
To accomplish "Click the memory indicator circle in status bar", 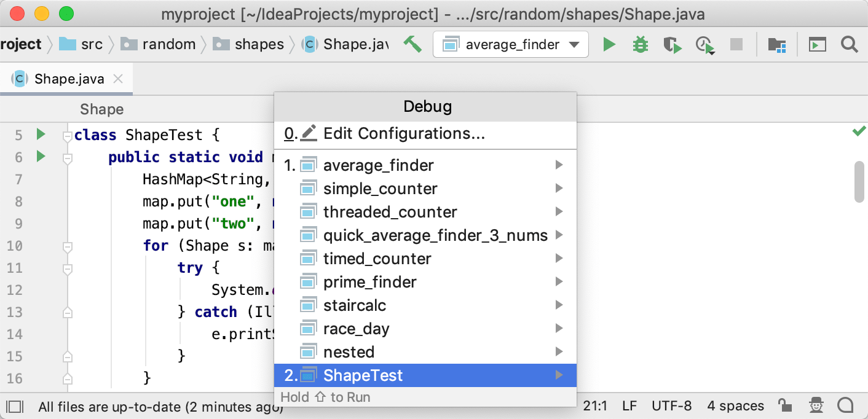I will click(846, 405).
